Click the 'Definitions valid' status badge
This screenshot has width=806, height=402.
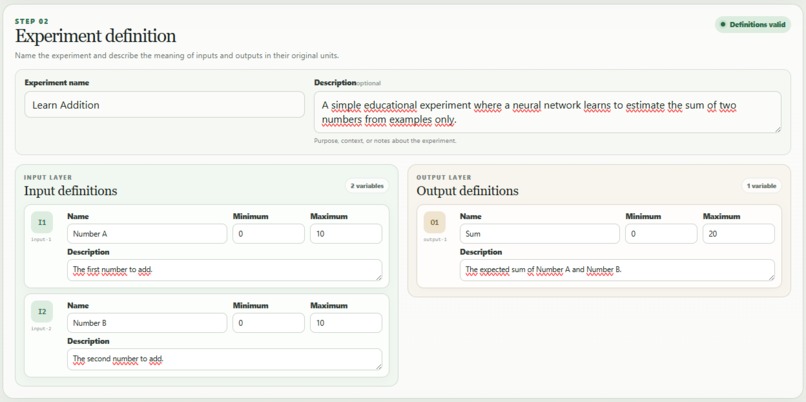pyautogui.click(x=753, y=24)
